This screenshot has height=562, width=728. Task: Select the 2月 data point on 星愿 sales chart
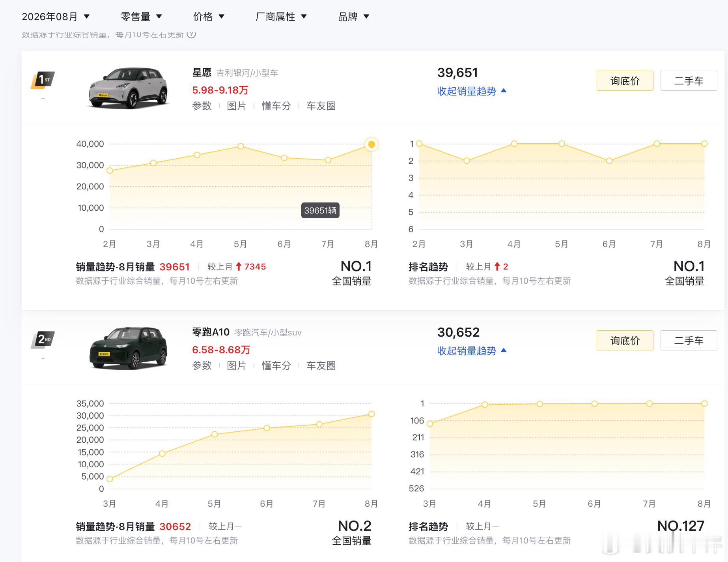coord(110,170)
